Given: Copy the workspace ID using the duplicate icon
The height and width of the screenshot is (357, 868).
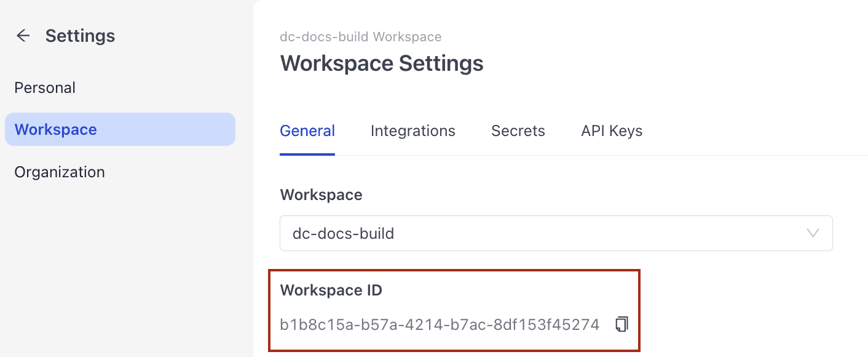Looking at the screenshot, I should (x=621, y=324).
